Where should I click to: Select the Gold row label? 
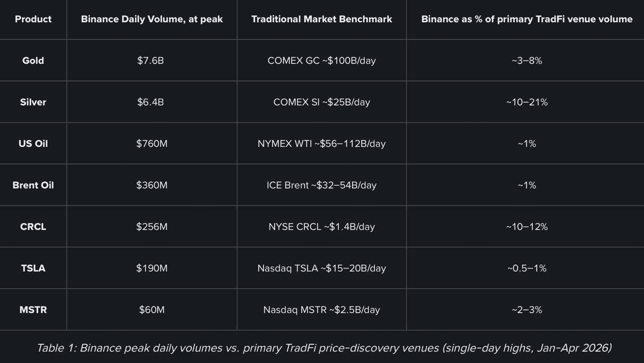pyautogui.click(x=33, y=60)
